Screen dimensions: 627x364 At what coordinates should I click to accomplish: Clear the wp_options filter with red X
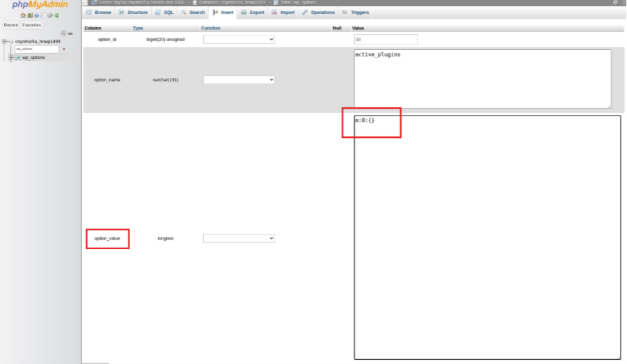tap(63, 49)
